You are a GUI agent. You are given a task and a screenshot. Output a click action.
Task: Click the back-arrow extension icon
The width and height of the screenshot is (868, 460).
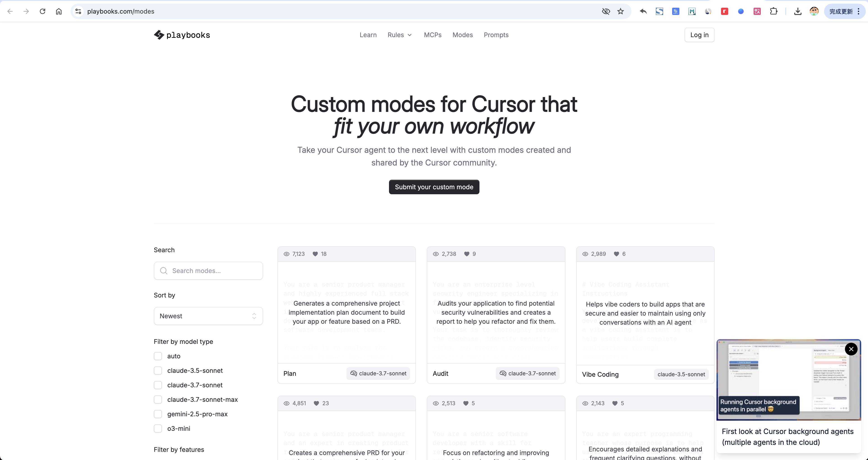point(643,11)
